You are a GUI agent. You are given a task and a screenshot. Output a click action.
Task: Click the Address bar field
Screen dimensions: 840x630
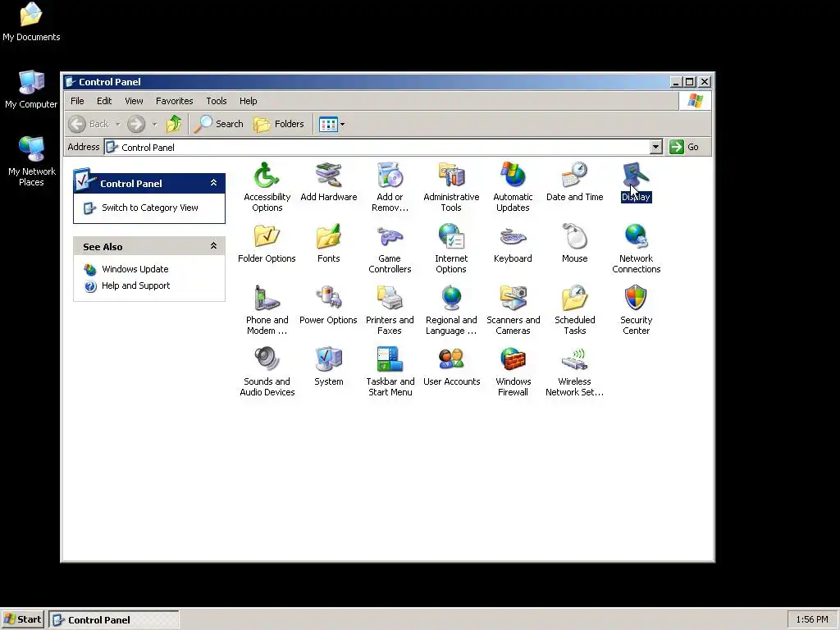pos(377,147)
